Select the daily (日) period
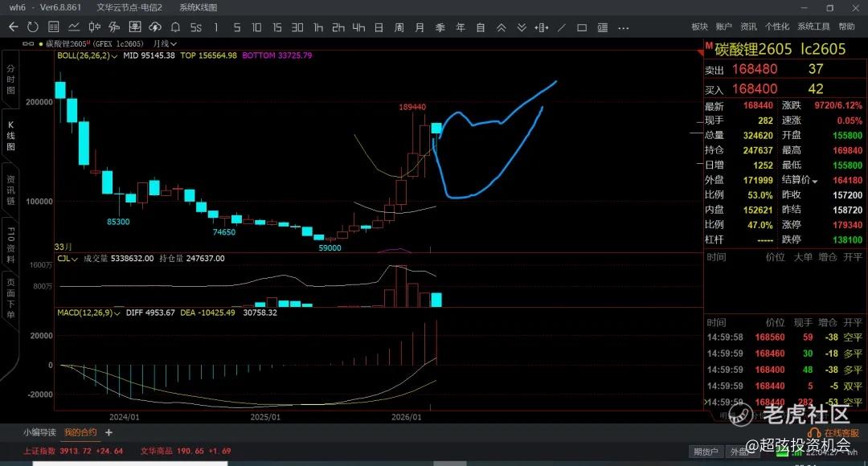The image size is (868, 466). click(x=379, y=27)
